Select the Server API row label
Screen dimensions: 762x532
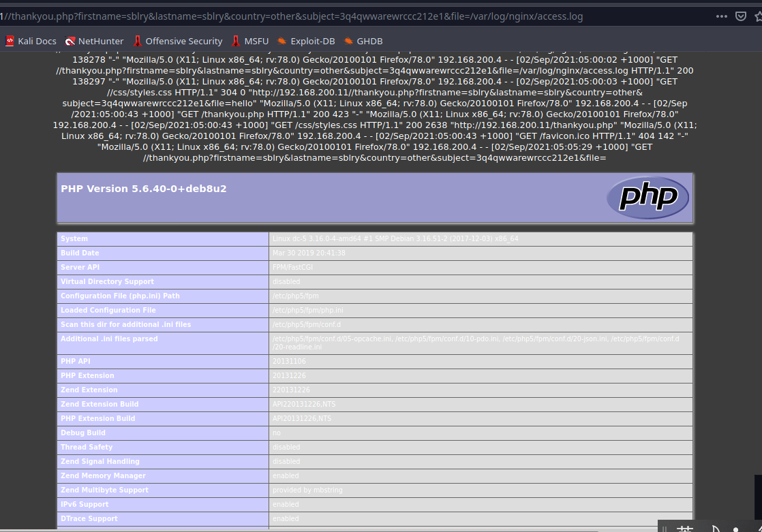80,267
